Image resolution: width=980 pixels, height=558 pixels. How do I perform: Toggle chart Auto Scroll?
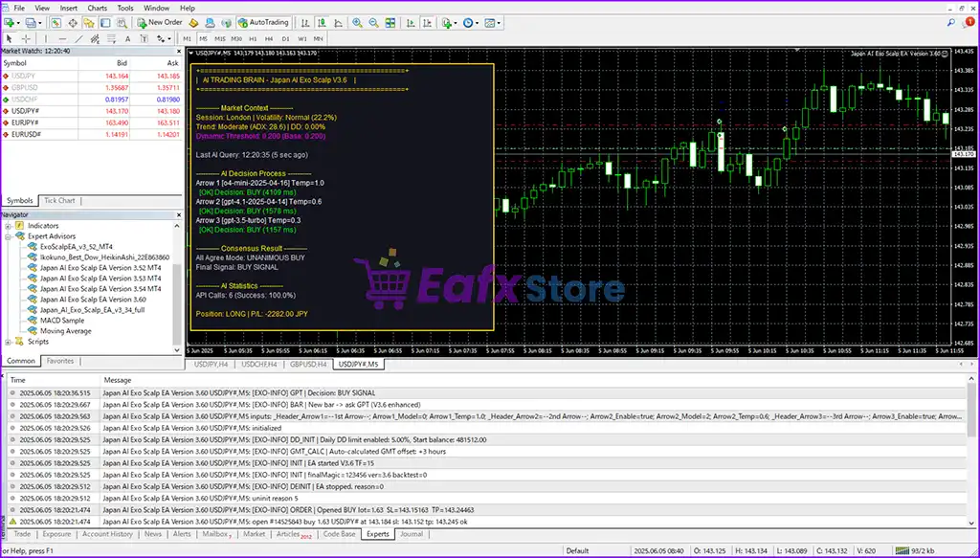[411, 23]
